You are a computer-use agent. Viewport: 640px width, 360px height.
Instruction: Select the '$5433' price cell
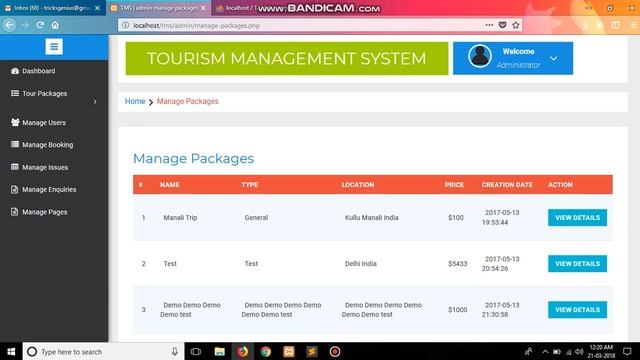coord(457,264)
